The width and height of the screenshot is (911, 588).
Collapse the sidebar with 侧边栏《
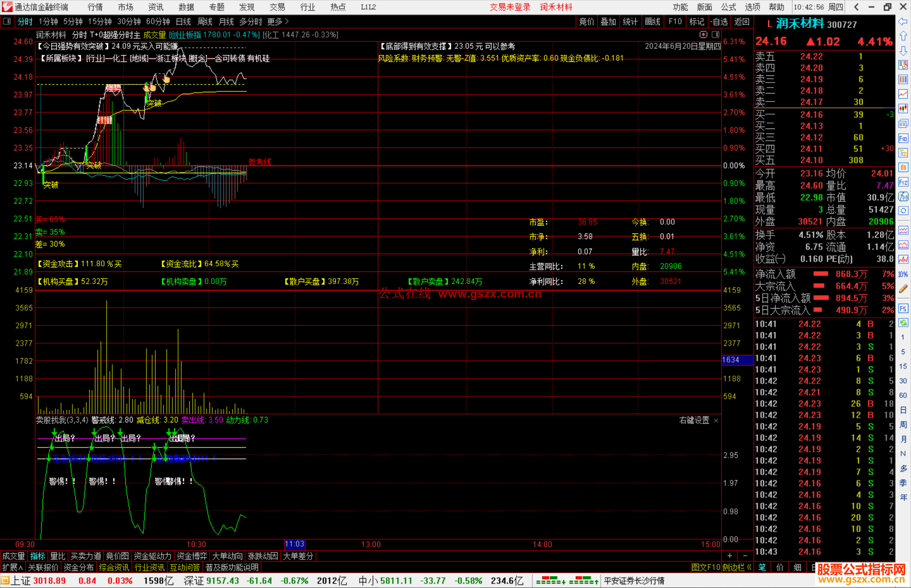pos(737,567)
